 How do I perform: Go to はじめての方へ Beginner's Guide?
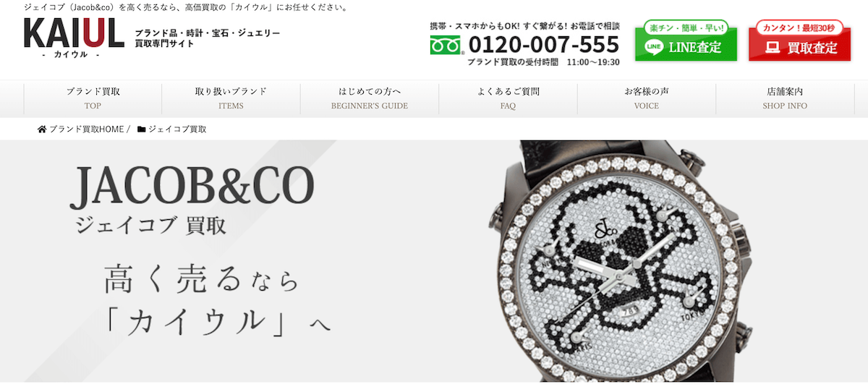(x=370, y=98)
